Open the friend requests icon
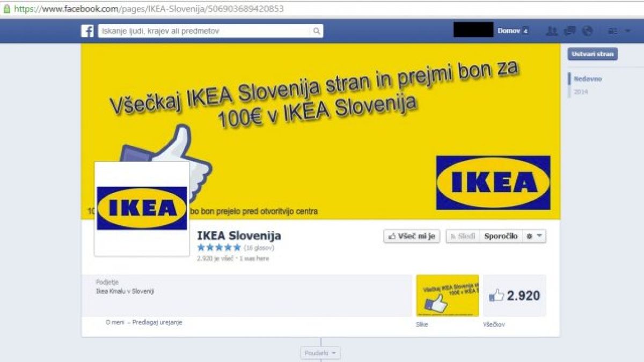 click(551, 31)
